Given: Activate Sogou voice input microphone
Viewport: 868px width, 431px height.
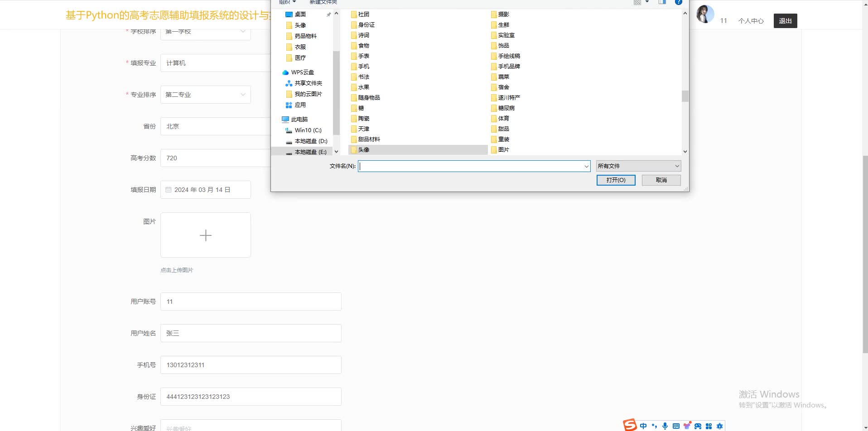Looking at the screenshot, I should point(665,426).
